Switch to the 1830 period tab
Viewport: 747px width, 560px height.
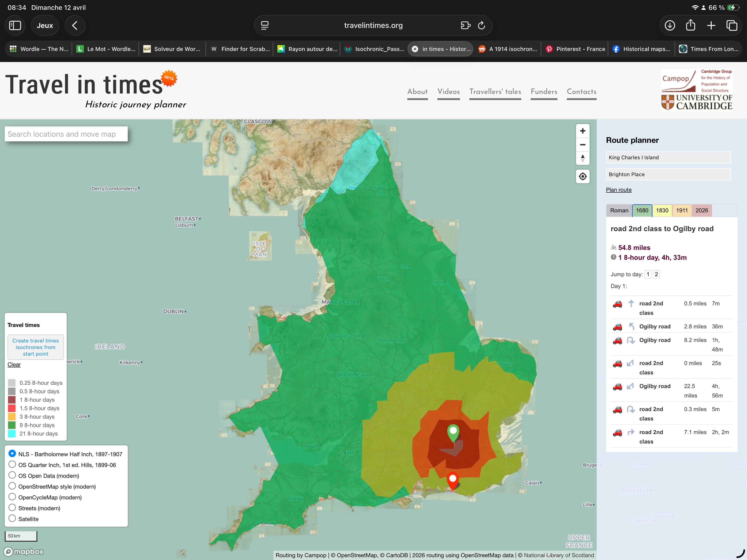tap(662, 210)
